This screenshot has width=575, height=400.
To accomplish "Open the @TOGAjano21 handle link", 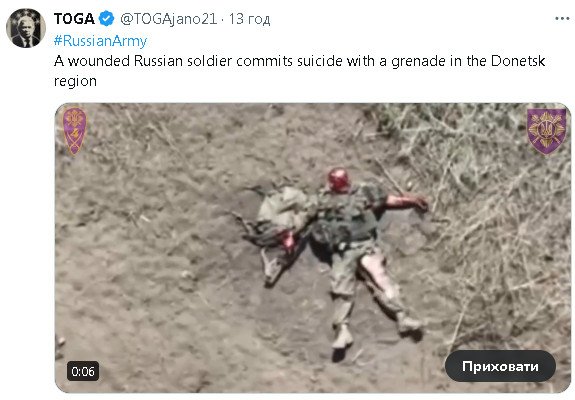I will click(x=169, y=19).
